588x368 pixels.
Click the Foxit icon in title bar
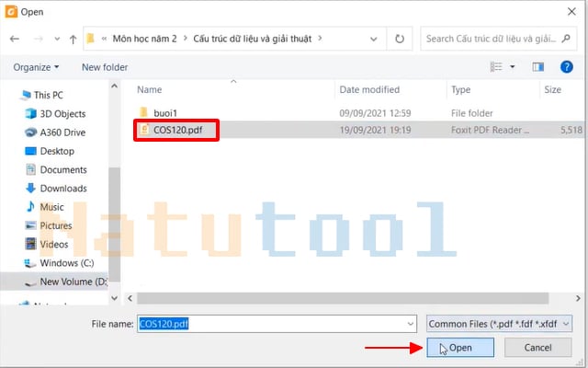pos(11,12)
